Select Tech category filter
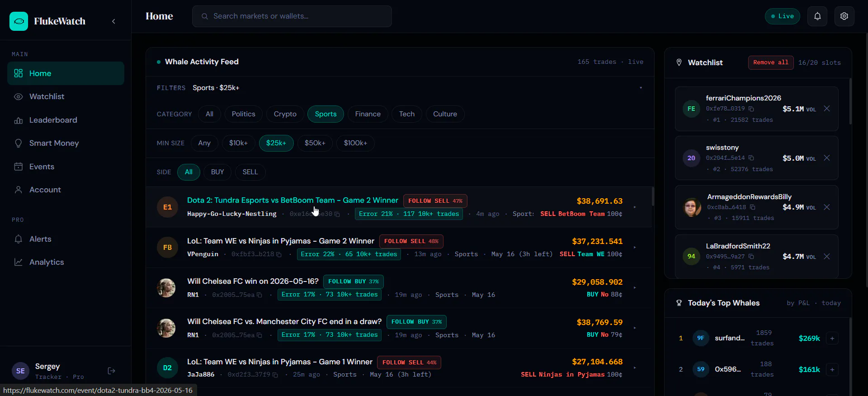 [x=407, y=114]
